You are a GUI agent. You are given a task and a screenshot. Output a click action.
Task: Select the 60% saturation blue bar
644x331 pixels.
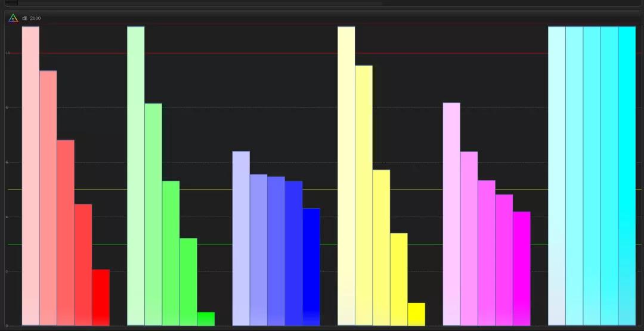click(276, 251)
